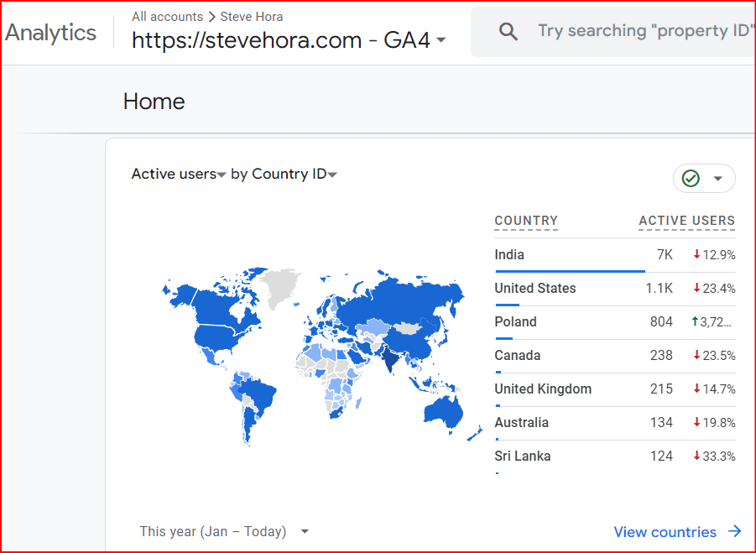Click United Kingdom's 215 users value
The width and height of the screenshot is (756, 553).
(661, 389)
